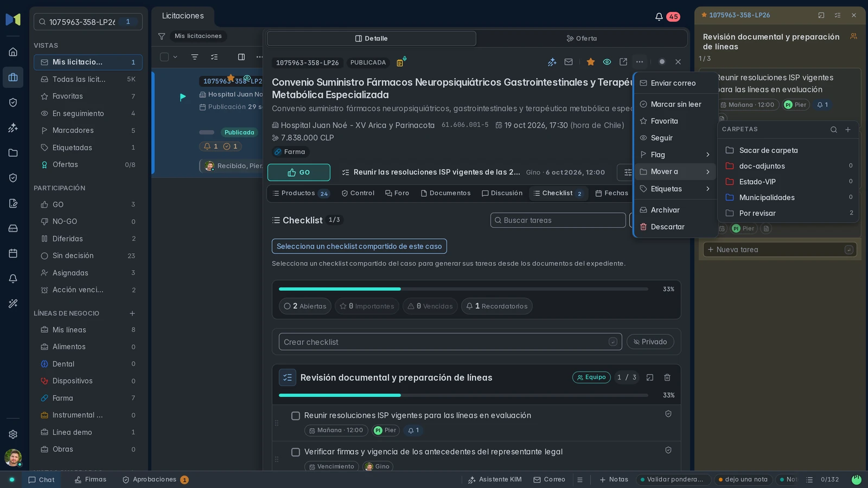
Task: Filter by 2 Abiertas tasks
Action: pos(305,306)
